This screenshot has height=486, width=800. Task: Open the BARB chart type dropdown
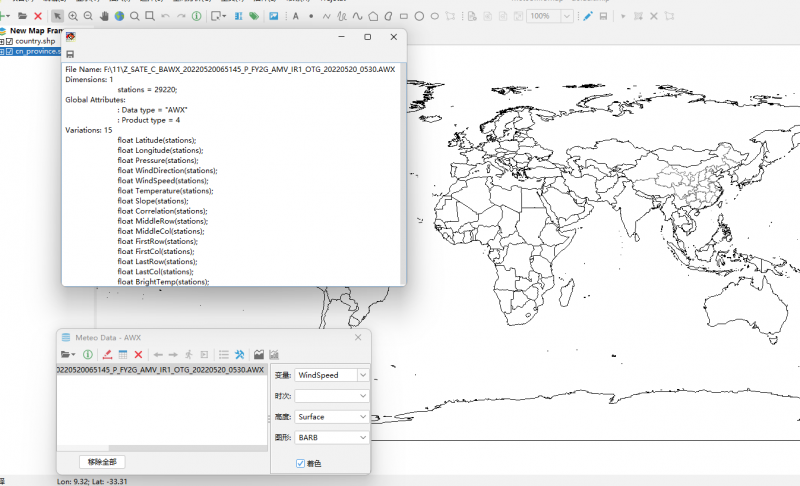[362, 437]
